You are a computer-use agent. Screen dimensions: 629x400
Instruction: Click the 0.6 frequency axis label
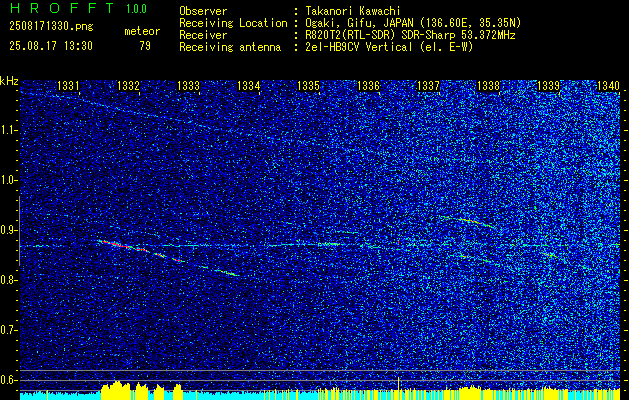coord(8,380)
